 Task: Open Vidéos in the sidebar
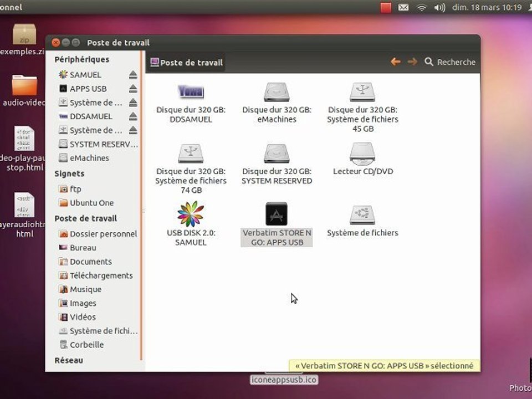point(78,317)
